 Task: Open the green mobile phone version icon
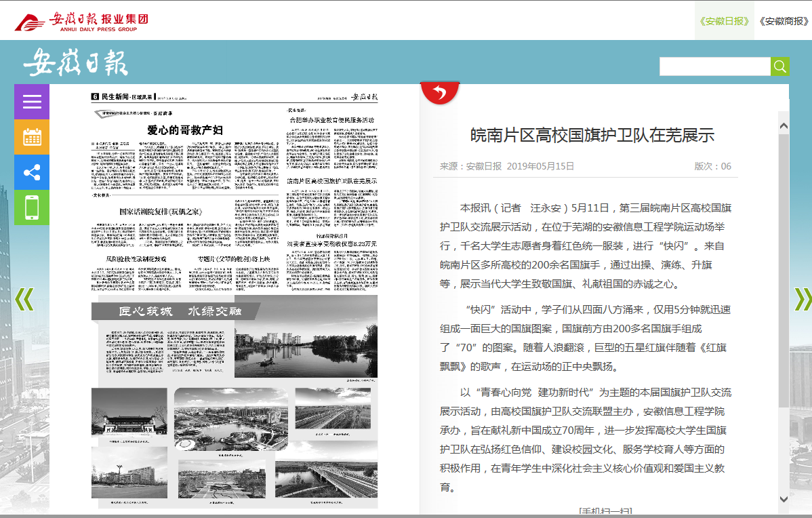pos(32,207)
